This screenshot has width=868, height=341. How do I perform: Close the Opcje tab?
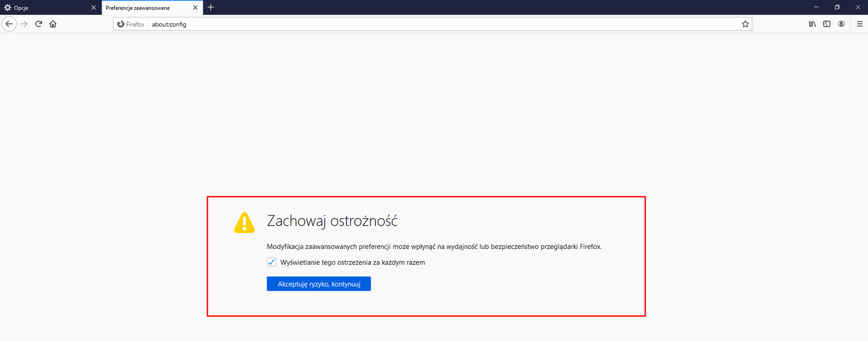93,8
